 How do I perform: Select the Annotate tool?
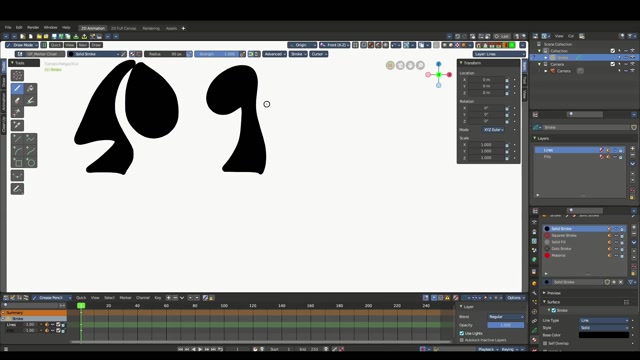tap(17, 189)
